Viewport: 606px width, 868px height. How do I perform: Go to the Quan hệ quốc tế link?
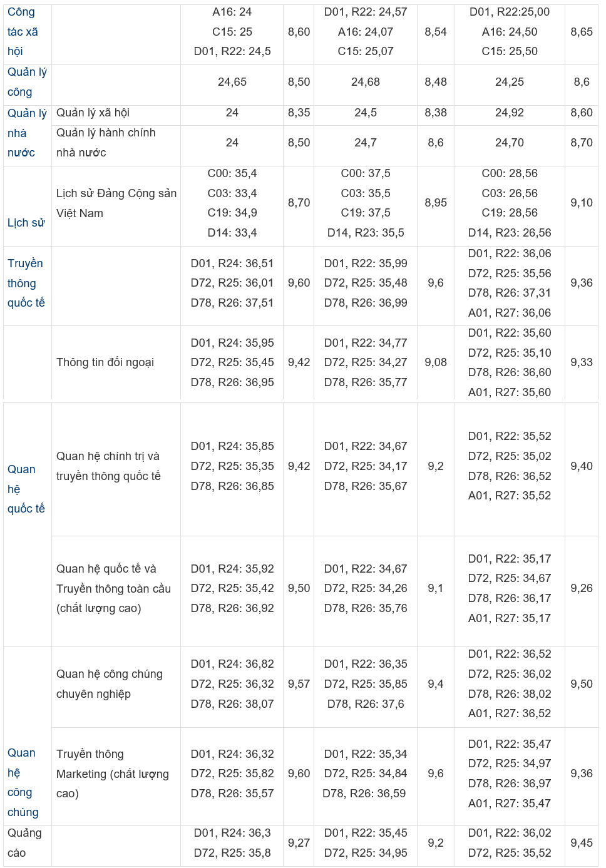point(26,489)
